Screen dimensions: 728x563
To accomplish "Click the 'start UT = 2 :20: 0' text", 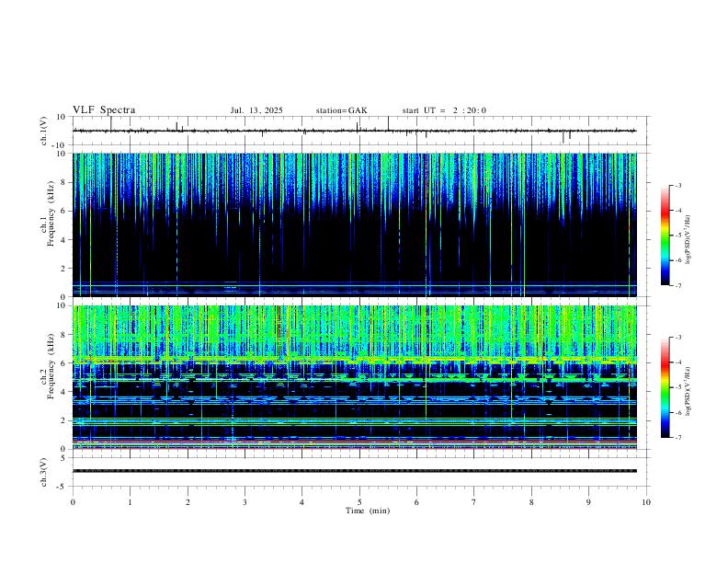I will click(x=444, y=110).
